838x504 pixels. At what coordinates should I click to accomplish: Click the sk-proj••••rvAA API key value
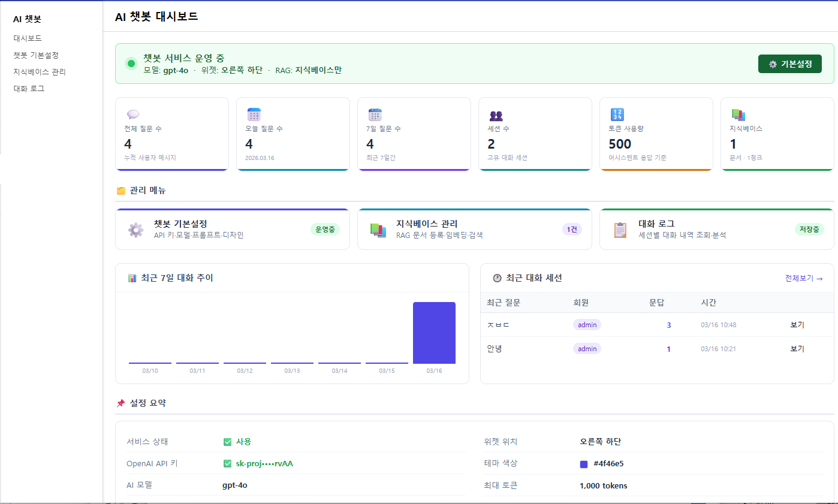click(x=264, y=463)
